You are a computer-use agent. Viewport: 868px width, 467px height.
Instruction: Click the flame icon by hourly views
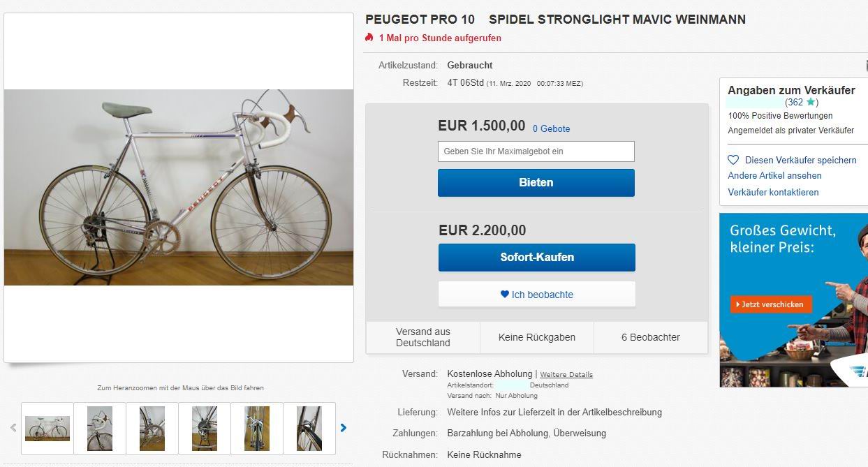[x=369, y=38]
